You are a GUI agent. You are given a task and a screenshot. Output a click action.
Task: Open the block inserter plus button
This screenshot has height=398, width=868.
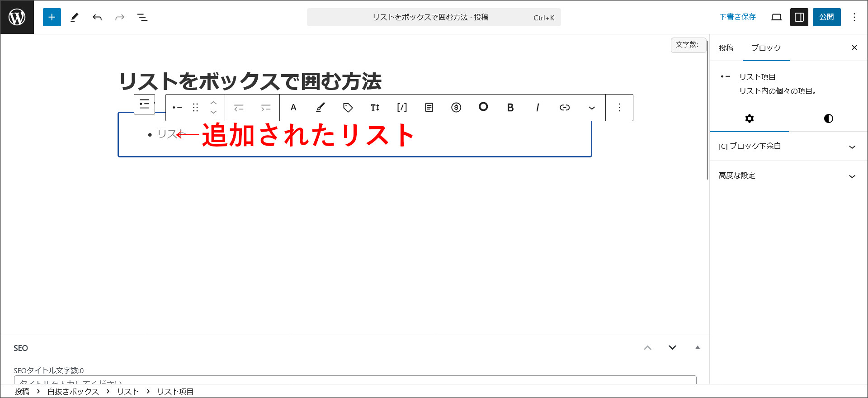[x=52, y=17]
